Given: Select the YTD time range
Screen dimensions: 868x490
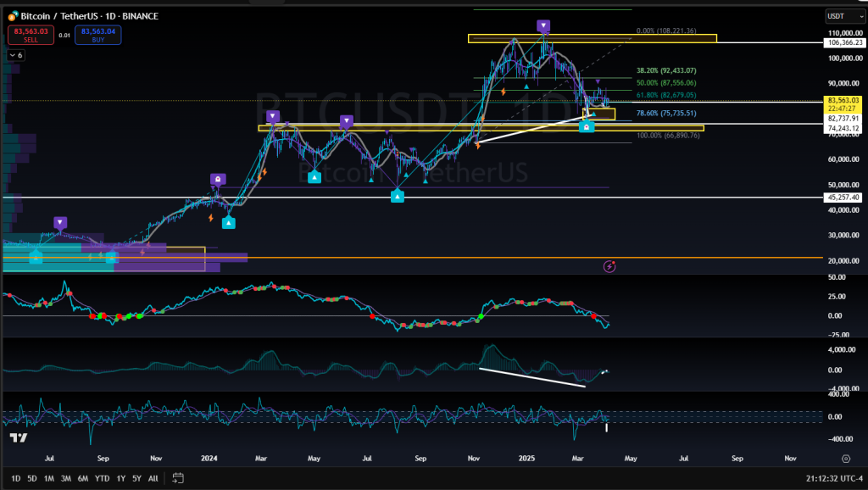Looking at the screenshot, I should 102,478.
